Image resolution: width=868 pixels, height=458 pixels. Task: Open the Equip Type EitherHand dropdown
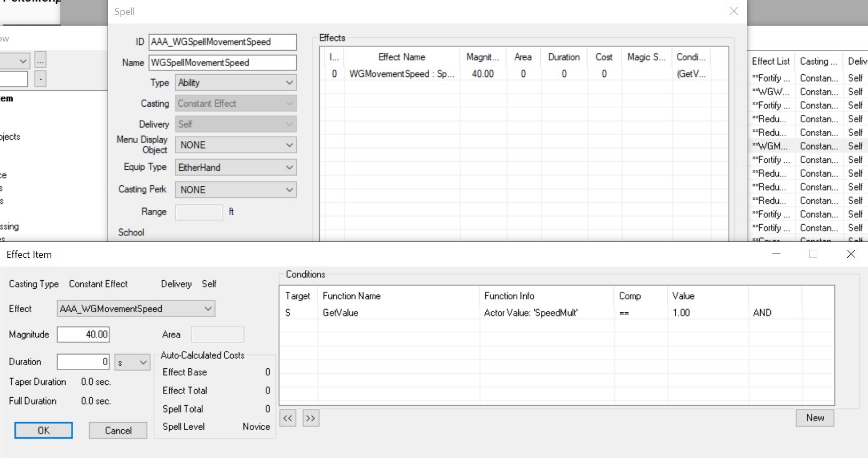[235, 168]
